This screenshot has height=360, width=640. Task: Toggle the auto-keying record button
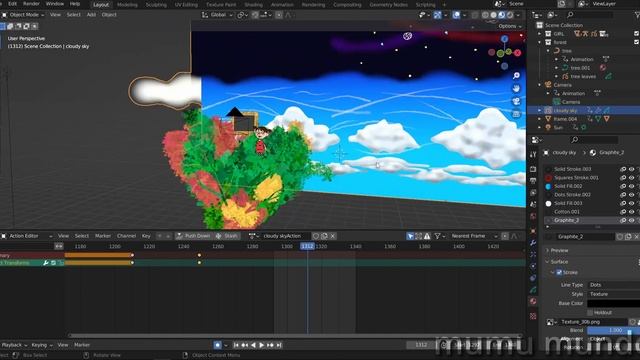(x=218, y=345)
